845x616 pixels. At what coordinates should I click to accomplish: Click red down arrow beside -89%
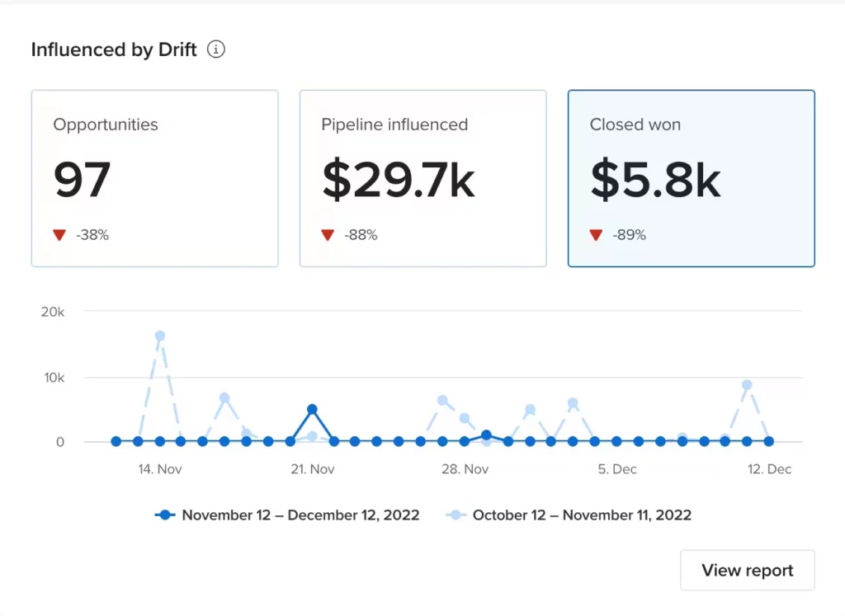[x=596, y=235]
